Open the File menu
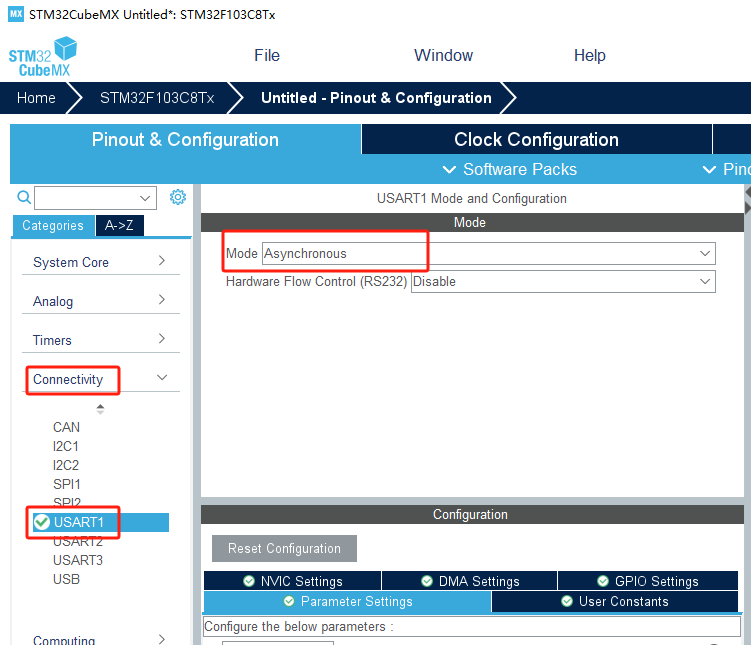The height and width of the screenshot is (645, 751). pyautogui.click(x=267, y=56)
